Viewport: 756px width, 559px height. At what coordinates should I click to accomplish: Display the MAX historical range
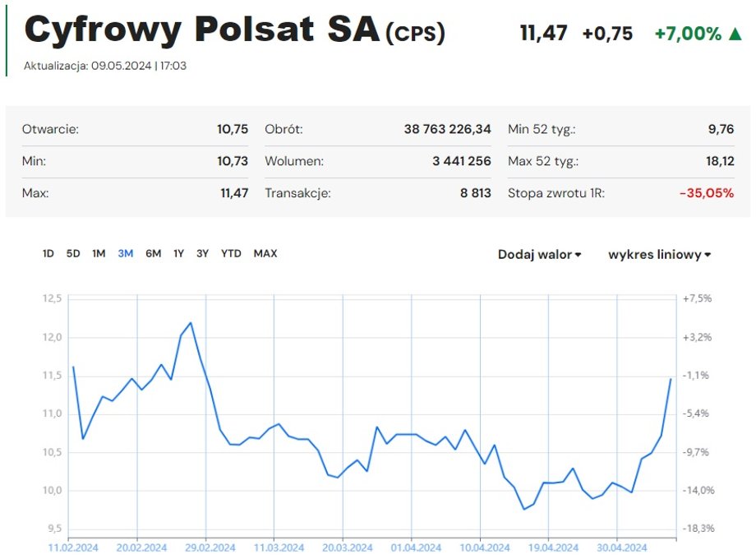pyautogui.click(x=264, y=255)
